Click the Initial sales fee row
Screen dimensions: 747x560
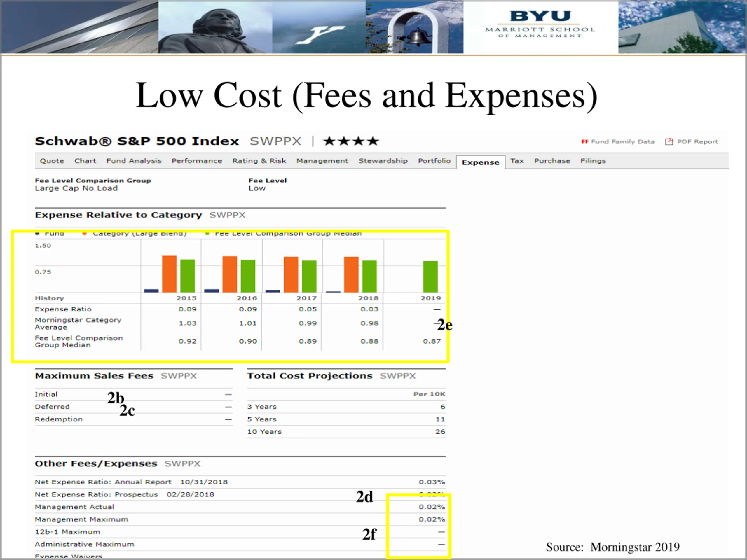tap(134, 394)
